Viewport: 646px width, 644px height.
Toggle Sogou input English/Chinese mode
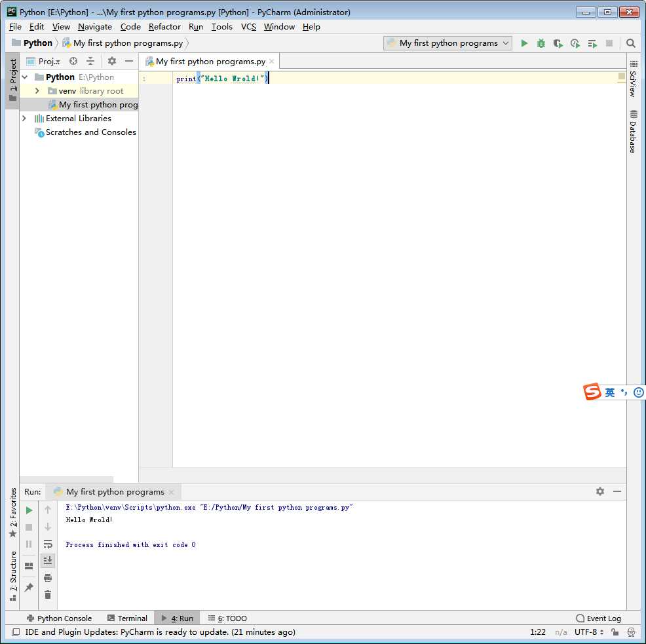610,392
